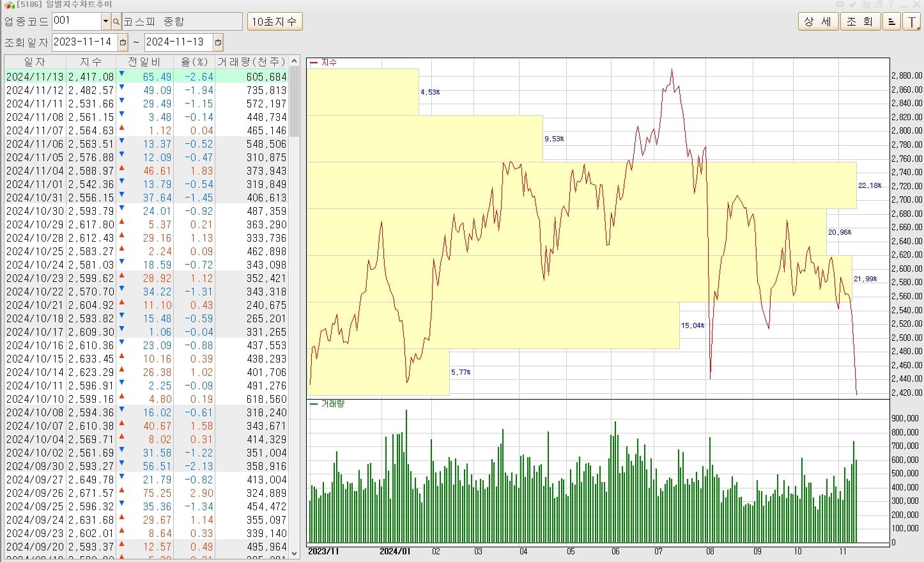Screen dimensions: 924x562
Task: Click the 업종코드 input field showing 001
Action: point(76,21)
